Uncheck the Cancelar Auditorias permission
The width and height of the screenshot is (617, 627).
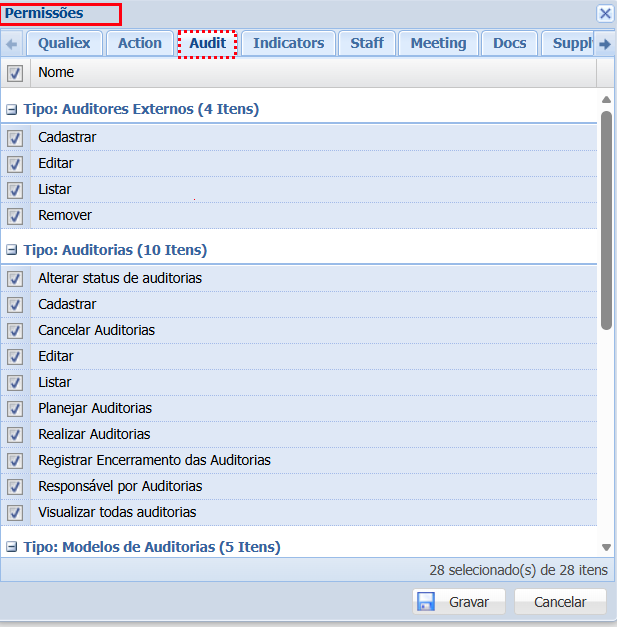click(15, 330)
